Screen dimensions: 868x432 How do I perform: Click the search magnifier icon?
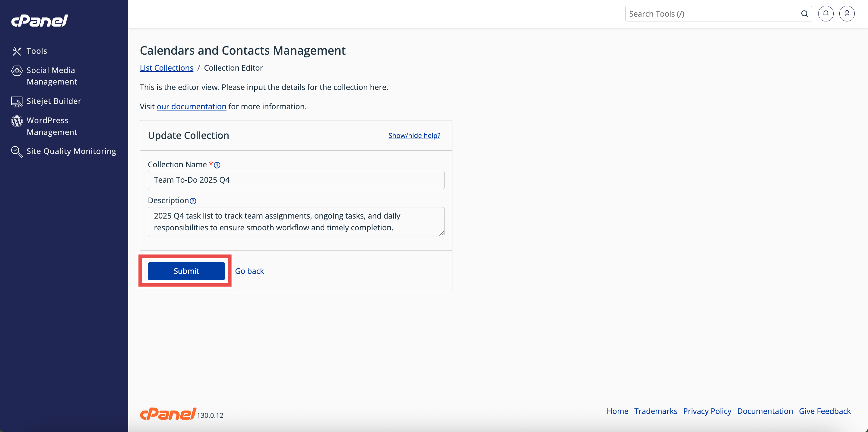point(804,14)
